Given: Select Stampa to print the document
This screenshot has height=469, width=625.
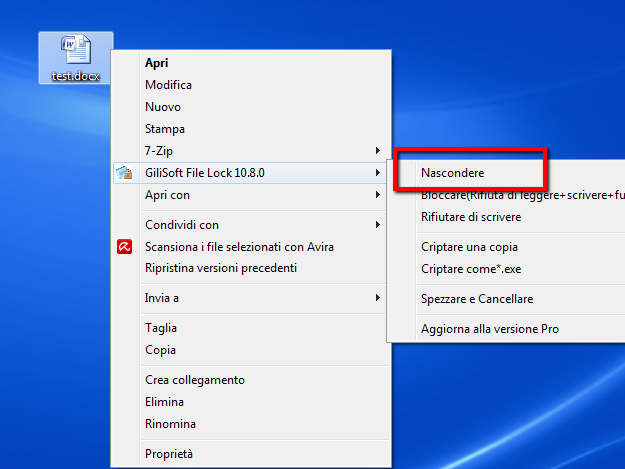Looking at the screenshot, I should pos(164,129).
